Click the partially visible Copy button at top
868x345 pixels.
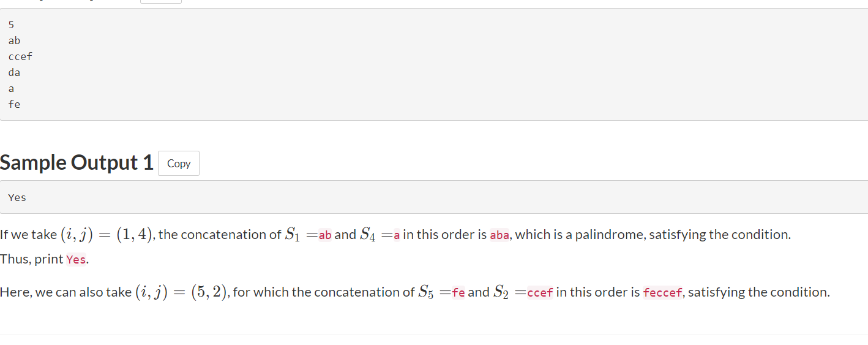coord(161,1)
